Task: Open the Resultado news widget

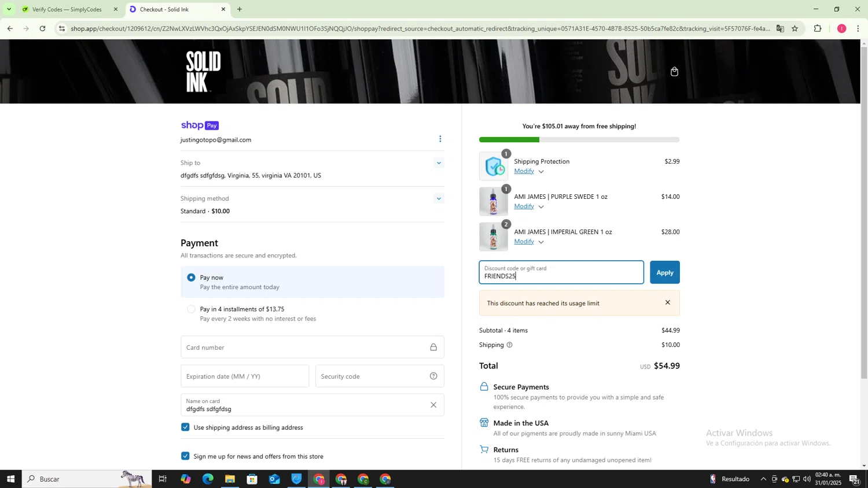Action: (730, 479)
